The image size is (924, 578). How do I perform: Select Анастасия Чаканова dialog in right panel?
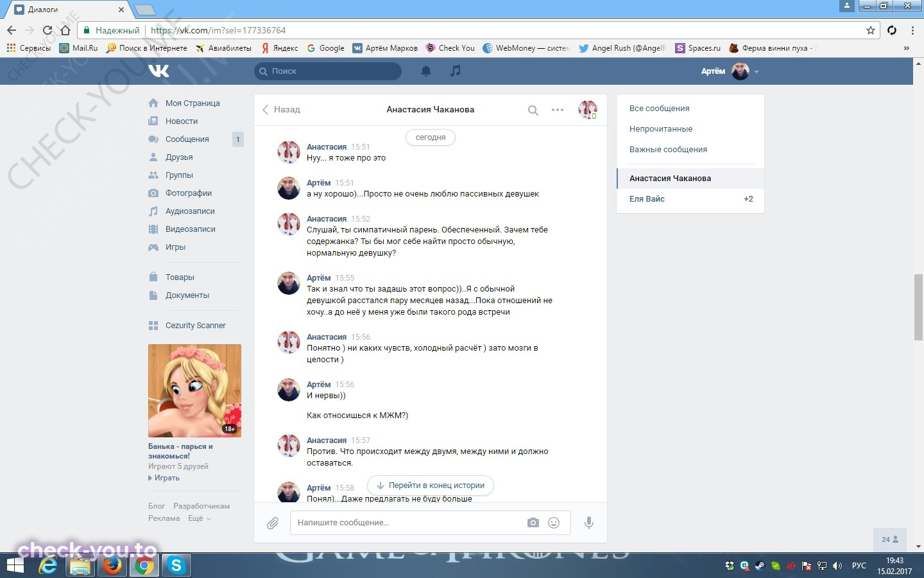690,178
